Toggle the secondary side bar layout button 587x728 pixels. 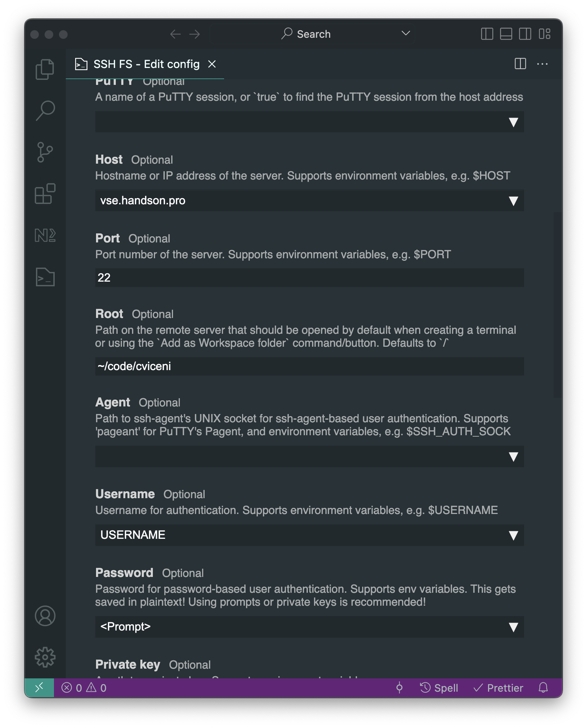(525, 34)
